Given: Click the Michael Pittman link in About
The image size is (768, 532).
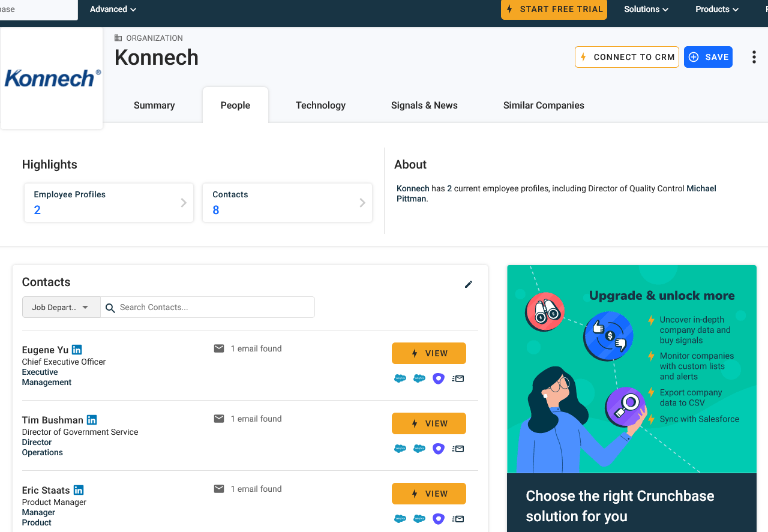Looking at the screenshot, I should click(701, 188).
